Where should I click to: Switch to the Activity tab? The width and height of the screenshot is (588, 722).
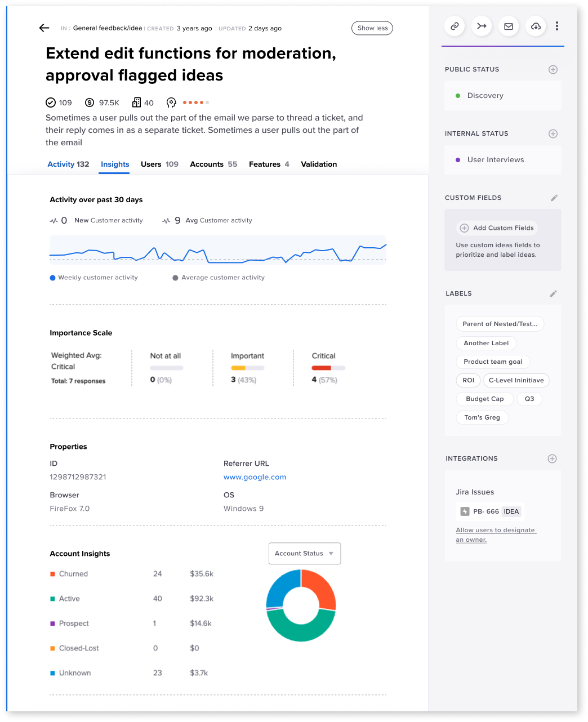pos(68,164)
